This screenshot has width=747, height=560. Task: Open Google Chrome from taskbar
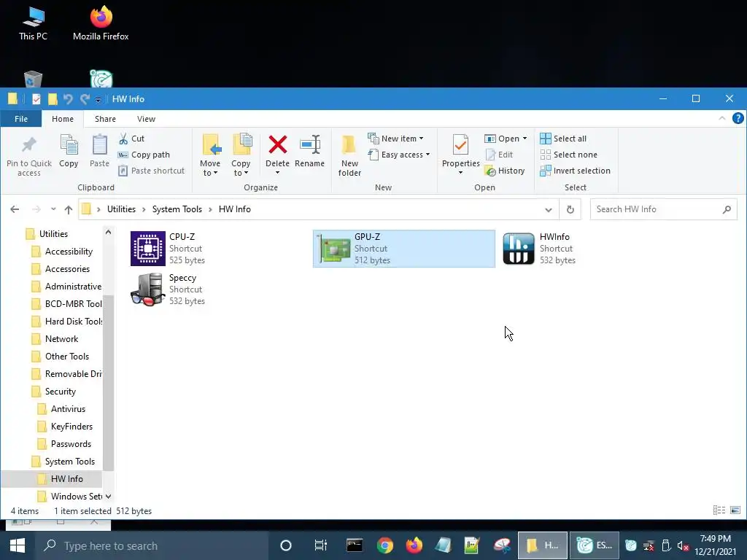(384, 545)
